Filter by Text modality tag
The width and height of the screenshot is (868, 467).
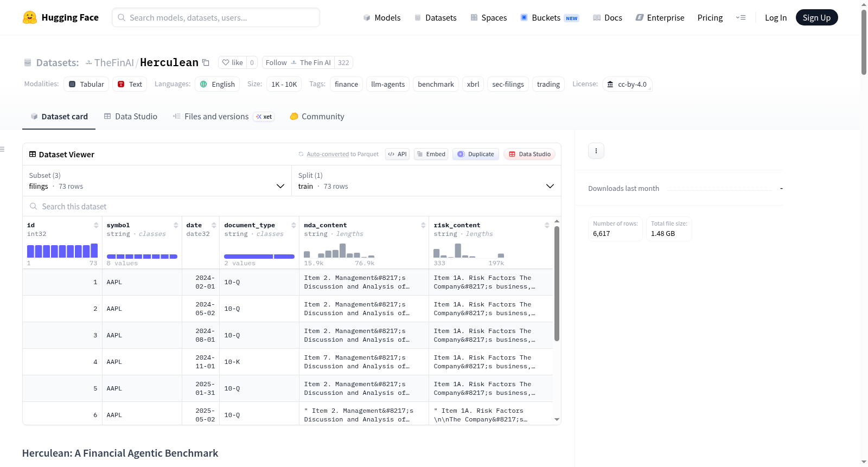[x=130, y=84]
